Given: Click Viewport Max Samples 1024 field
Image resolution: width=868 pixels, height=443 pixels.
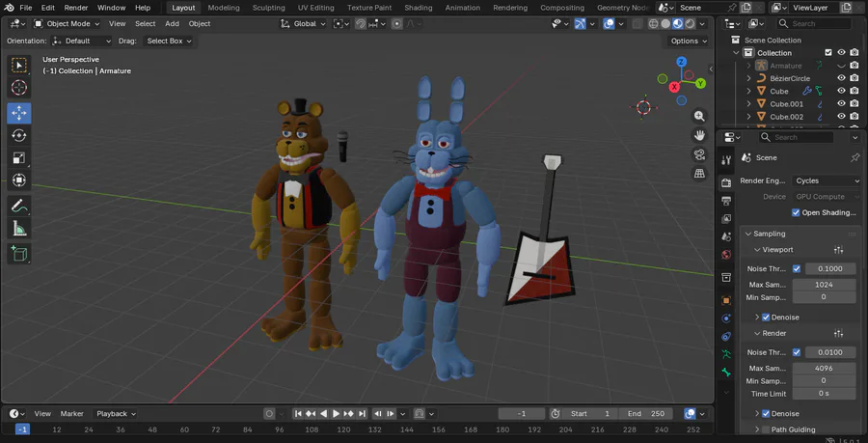Looking at the screenshot, I should [x=824, y=285].
